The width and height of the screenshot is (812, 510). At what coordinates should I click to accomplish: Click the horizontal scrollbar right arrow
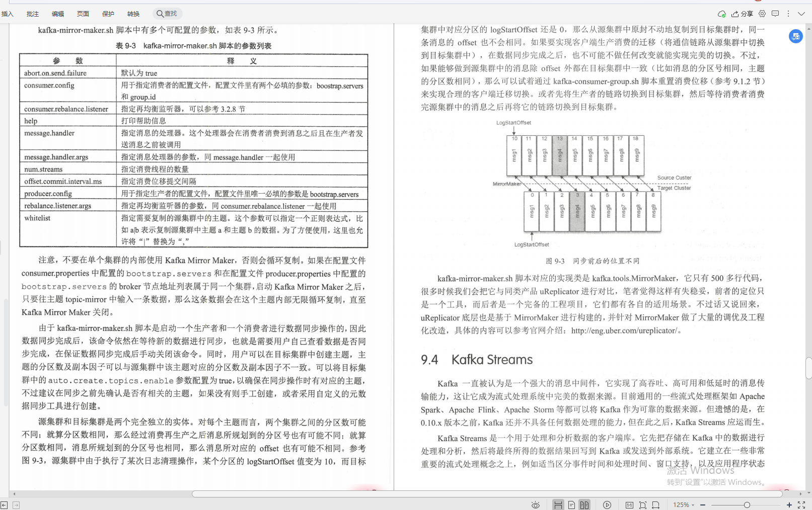click(800, 494)
